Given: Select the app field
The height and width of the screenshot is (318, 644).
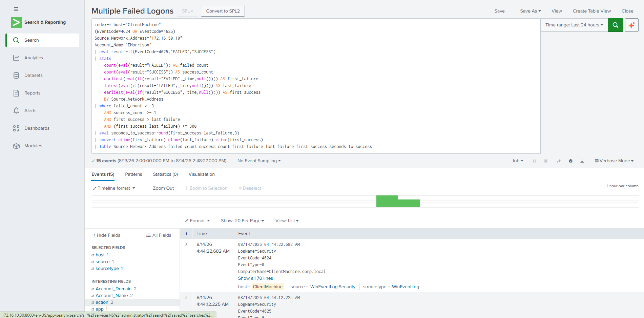Looking at the screenshot, I should tap(99, 309).
